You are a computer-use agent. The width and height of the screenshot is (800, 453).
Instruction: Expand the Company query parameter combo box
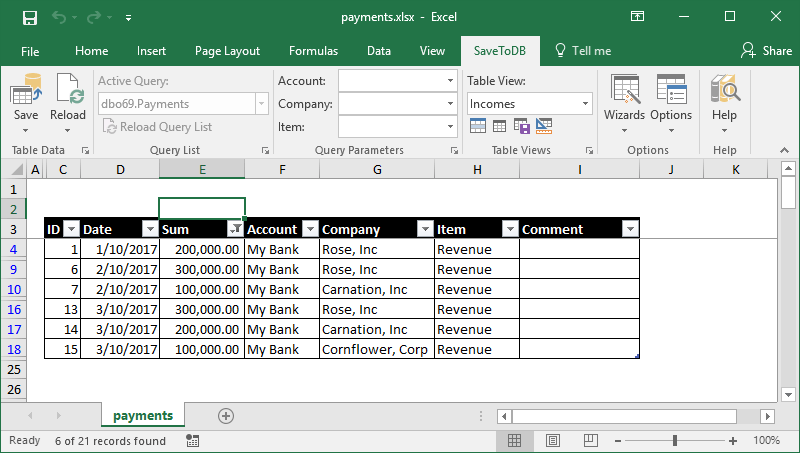[450, 104]
